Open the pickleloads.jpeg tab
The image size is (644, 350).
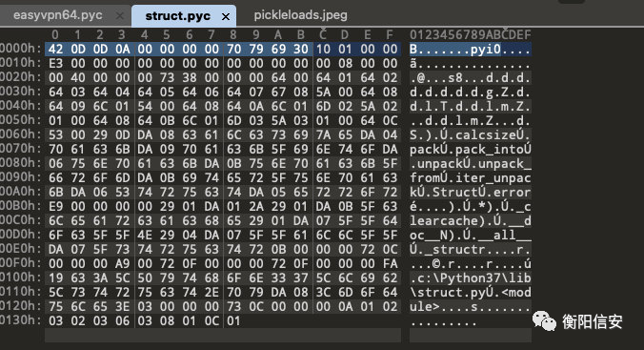pos(300,15)
